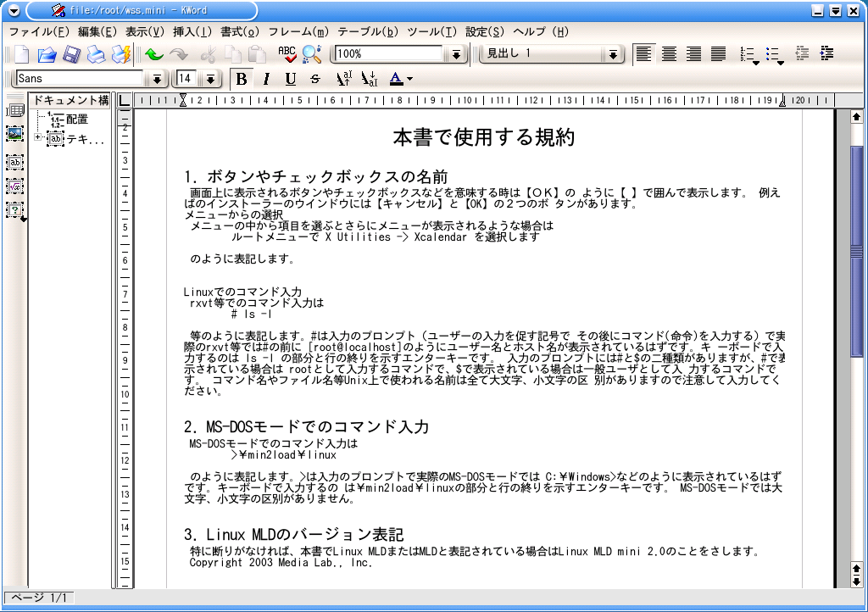Viewport: 868px width, 612px height.
Task: Print the document using the printer icon
Action: click(x=97, y=54)
